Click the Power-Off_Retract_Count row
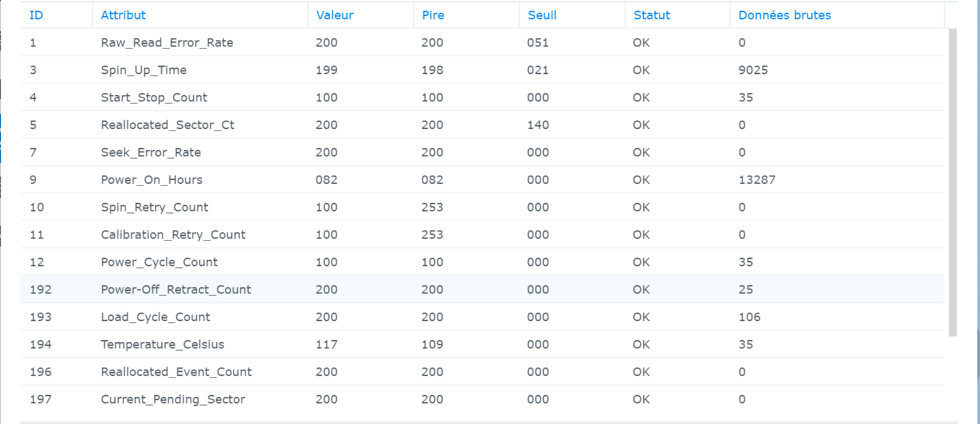This screenshot has height=424, width=980. 176,289
